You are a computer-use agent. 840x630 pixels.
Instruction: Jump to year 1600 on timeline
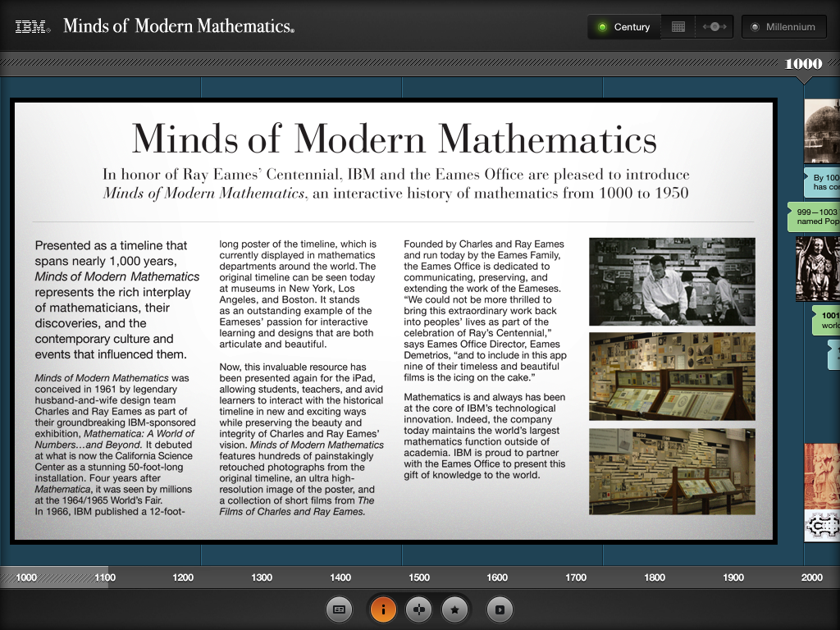(x=497, y=577)
